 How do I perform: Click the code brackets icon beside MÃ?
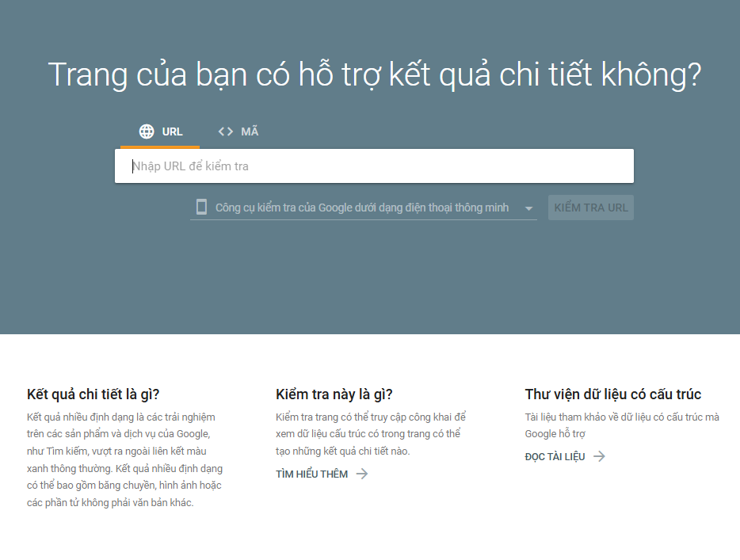click(226, 131)
